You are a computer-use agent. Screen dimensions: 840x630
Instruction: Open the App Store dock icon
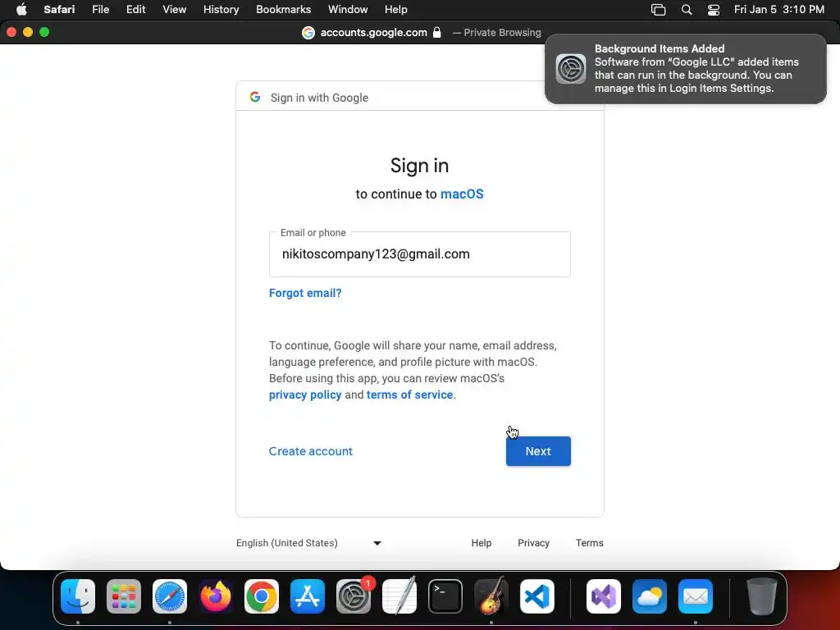coord(308,596)
